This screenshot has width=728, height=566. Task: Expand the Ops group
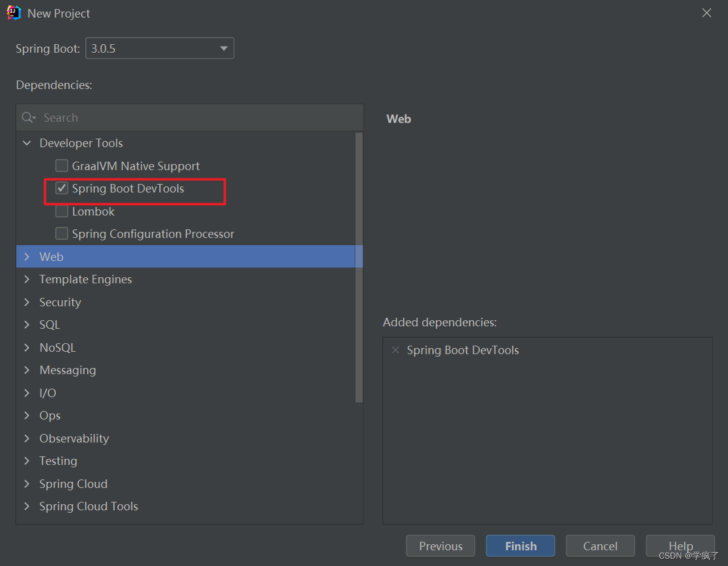(x=27, y=415)
